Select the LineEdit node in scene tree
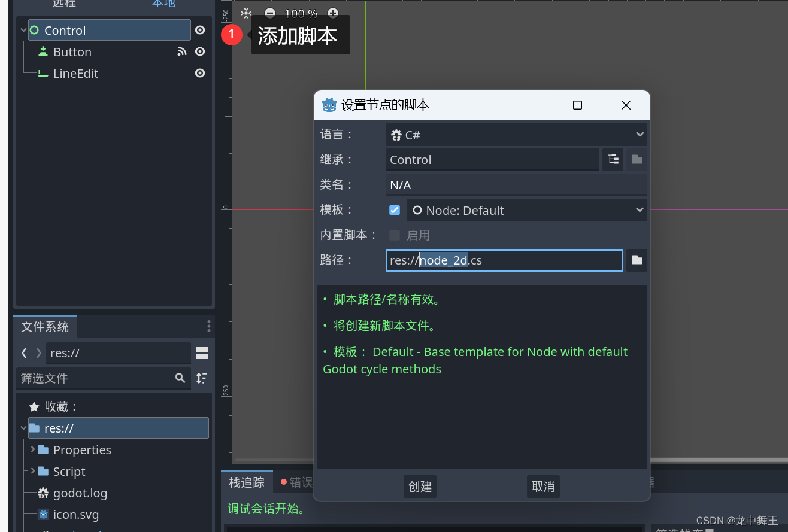 click(75, 74)
